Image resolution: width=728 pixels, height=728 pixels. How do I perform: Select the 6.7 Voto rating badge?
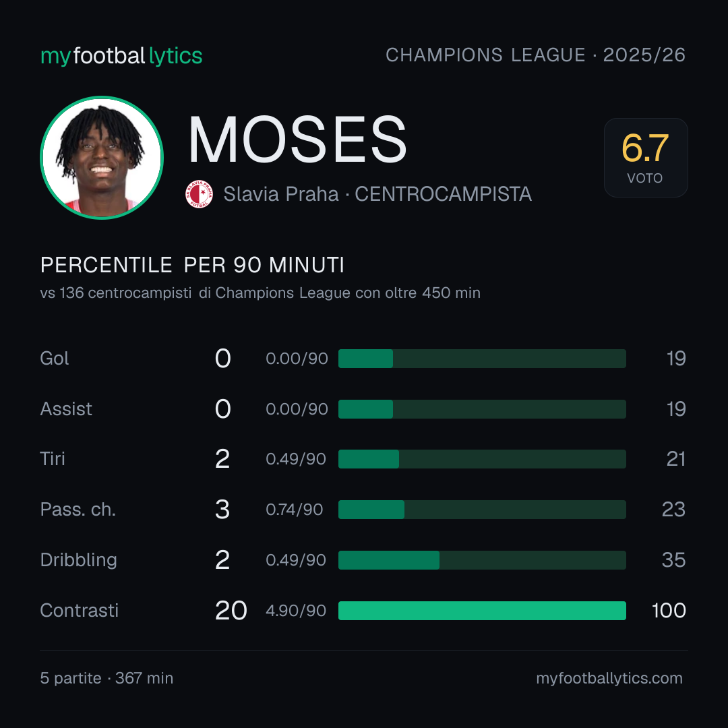click(x=646, y=157)
